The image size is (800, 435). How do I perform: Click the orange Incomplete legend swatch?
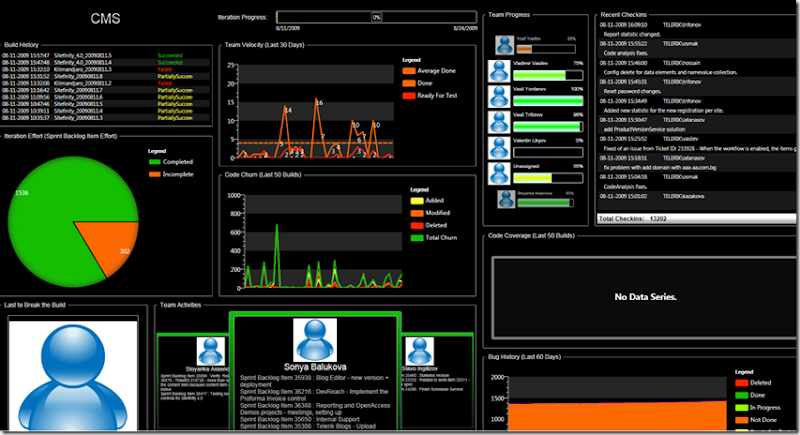click(155, 174)
